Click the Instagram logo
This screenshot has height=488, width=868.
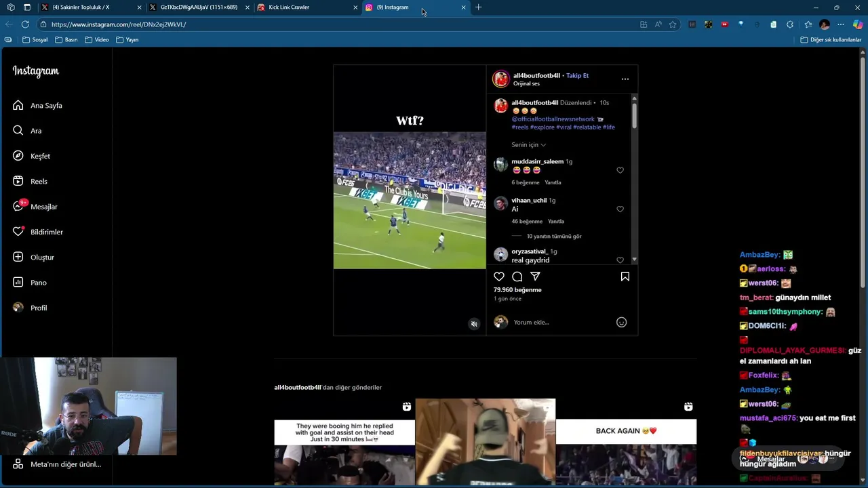point(36,71)
